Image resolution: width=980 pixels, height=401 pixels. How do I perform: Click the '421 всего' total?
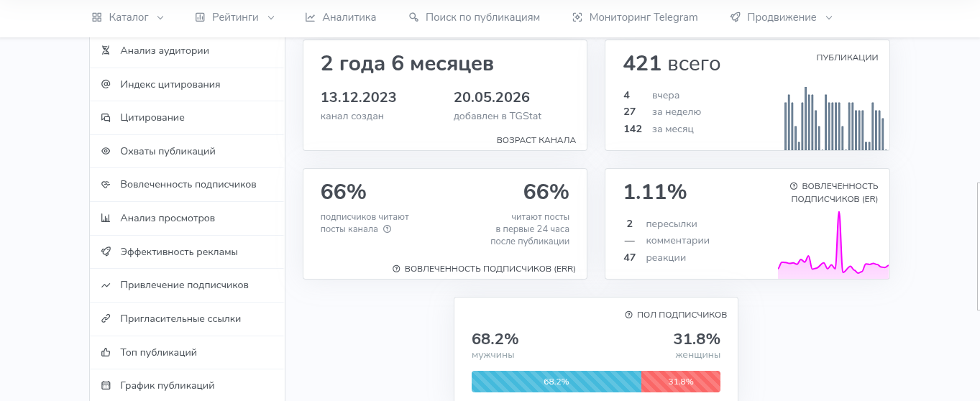[672, 64]
